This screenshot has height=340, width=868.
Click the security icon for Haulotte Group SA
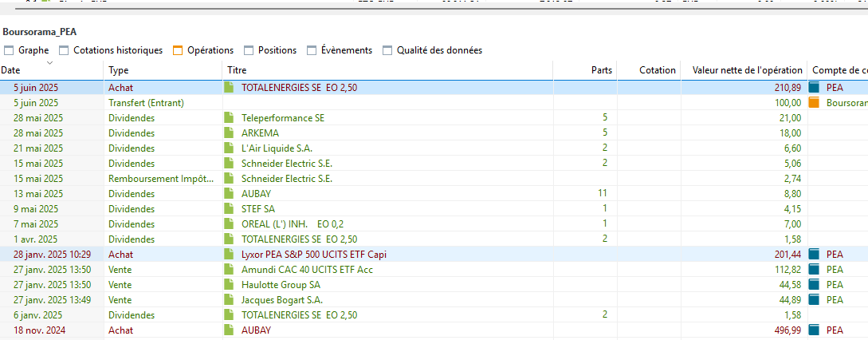[x=230, y=285]
